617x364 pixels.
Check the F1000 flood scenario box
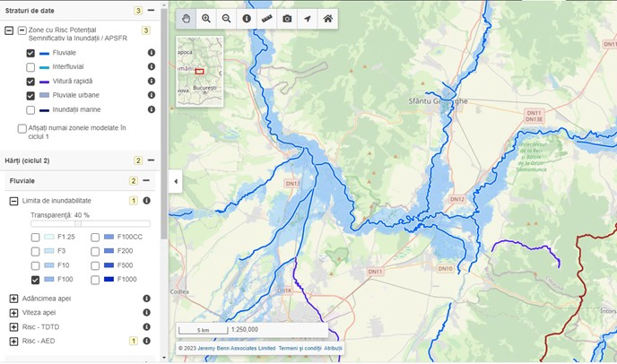(95, 280)
